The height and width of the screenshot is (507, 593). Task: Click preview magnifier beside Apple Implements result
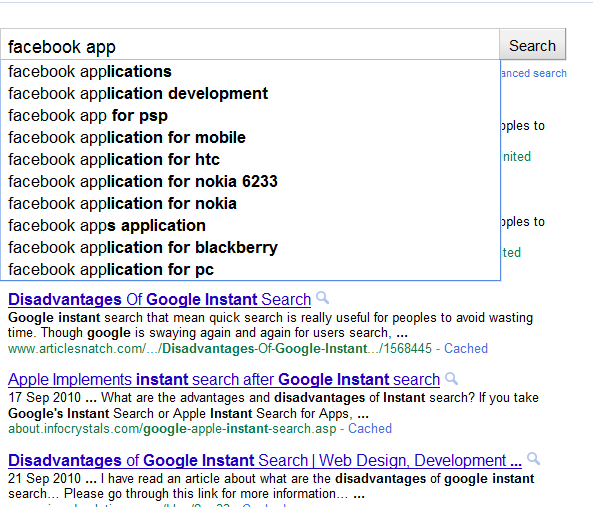click(x=452, y=378)
